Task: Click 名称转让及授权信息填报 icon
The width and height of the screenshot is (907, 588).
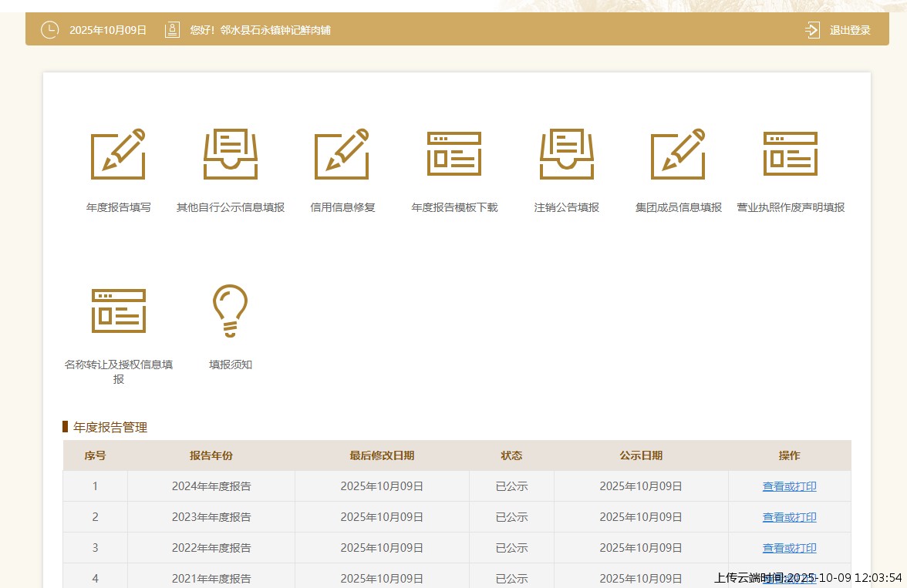Action: click(x=118, y=311)
